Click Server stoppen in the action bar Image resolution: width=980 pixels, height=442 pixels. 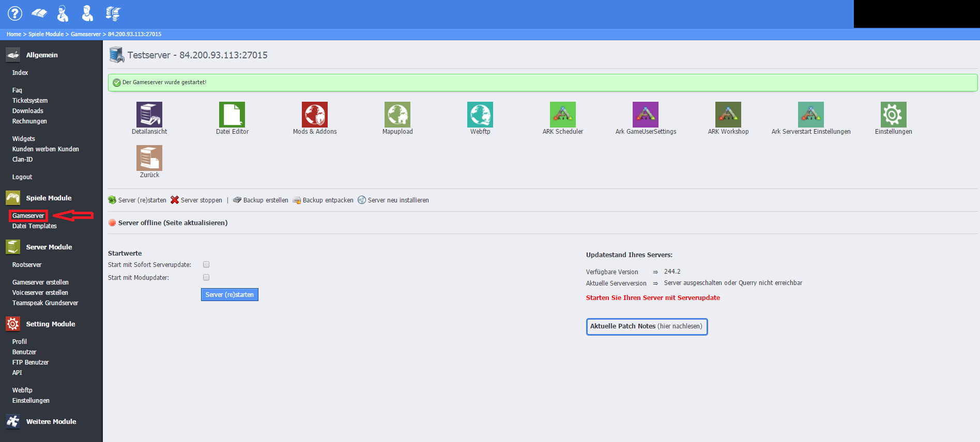196,200
